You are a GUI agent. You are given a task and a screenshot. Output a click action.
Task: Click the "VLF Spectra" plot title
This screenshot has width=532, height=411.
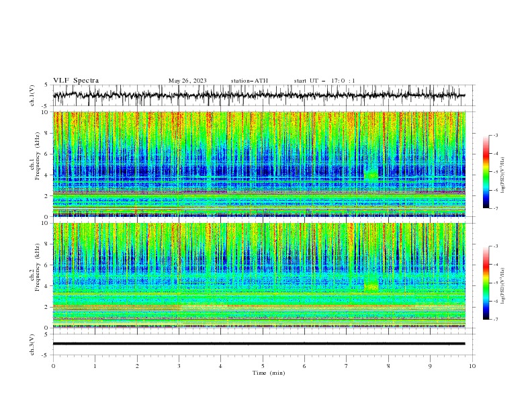pos(76,81)
